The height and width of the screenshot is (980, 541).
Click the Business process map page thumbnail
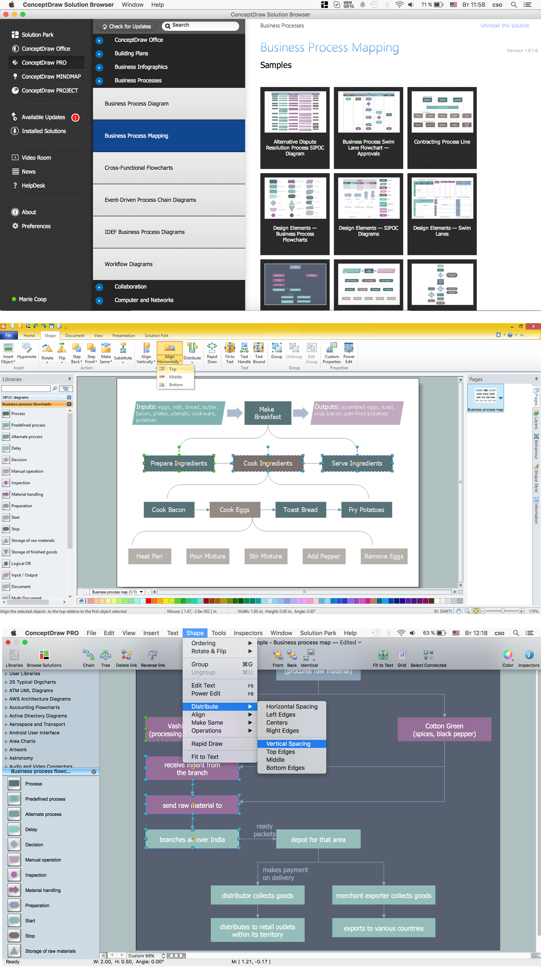485,398
